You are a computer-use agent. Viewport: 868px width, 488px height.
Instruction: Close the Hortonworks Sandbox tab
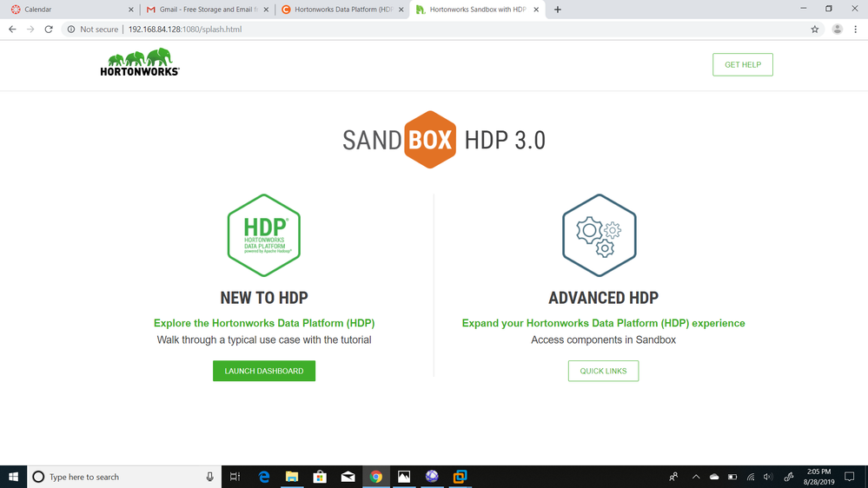point(536,10)
